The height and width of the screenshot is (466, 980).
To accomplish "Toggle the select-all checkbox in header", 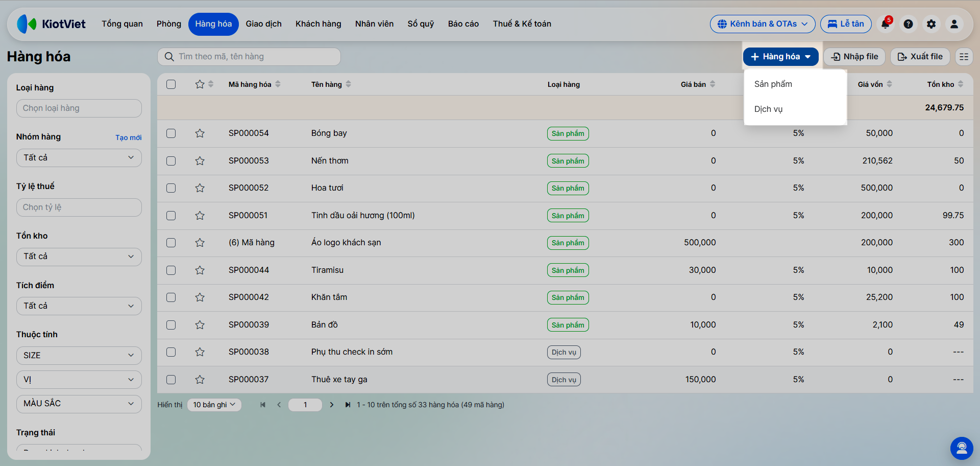I will 171,84.
